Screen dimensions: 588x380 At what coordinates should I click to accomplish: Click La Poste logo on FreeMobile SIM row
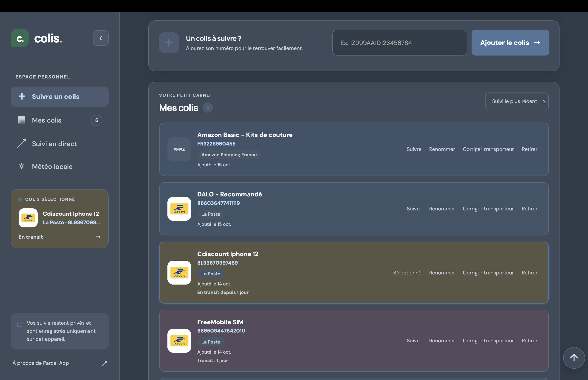179,341
